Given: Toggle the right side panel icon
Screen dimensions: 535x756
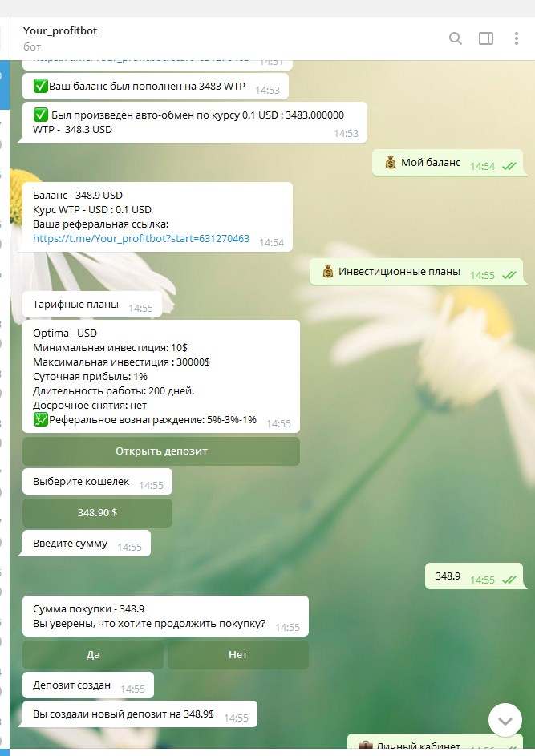Looking at the screenshot, I should pyautogui.click(x=486, y=38).
